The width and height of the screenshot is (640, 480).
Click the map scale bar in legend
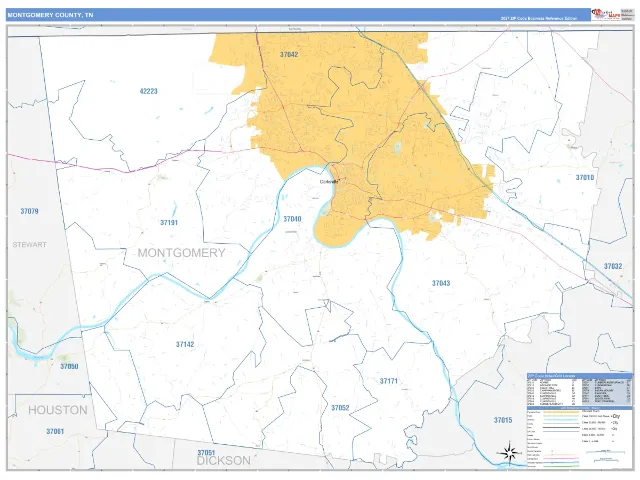click(606, 452)
